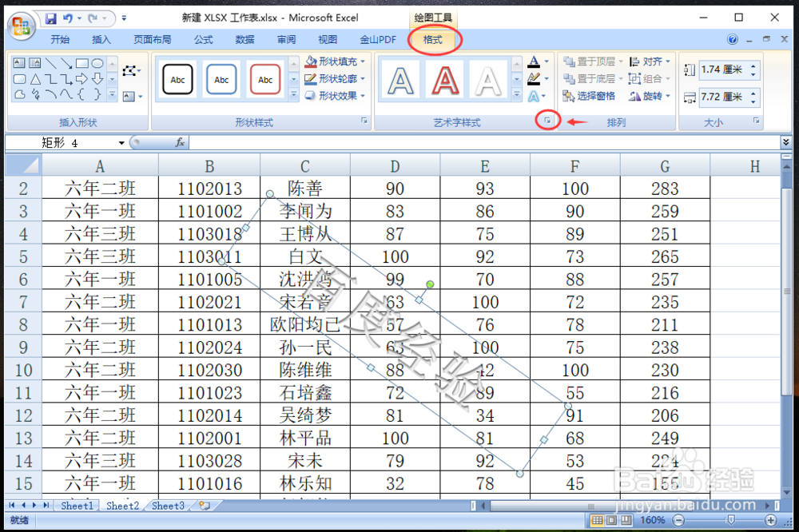Open the 开始 ribbon tab
This screenshot has width=799, height=532.
coord(60,40)
